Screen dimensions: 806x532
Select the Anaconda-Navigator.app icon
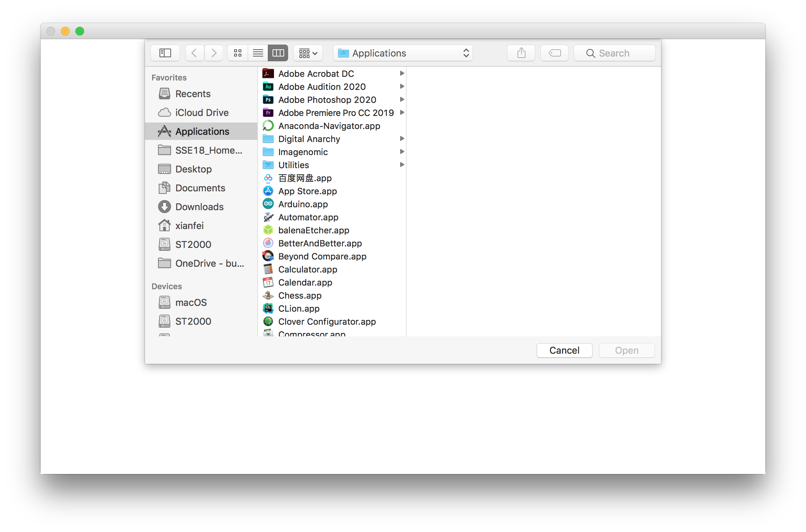coord(268,126)
